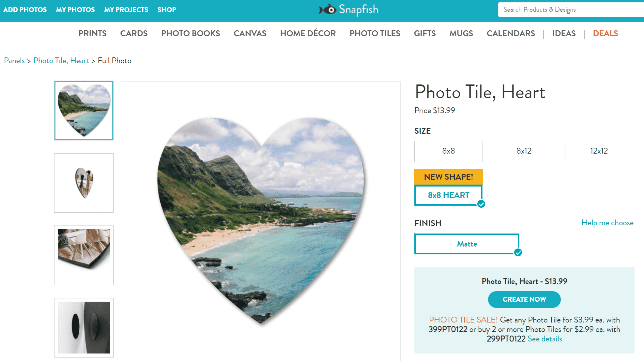This screenshot has width=644, height=361.
Task: Select the Matte finish option
Action: pos(467,244)
